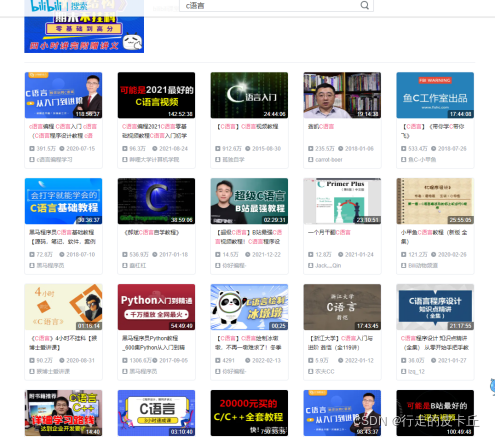The height and width of the screenshot is (437, 495).
Task: Visit uploader carrot-beer
Action: [x=329, y=160]
